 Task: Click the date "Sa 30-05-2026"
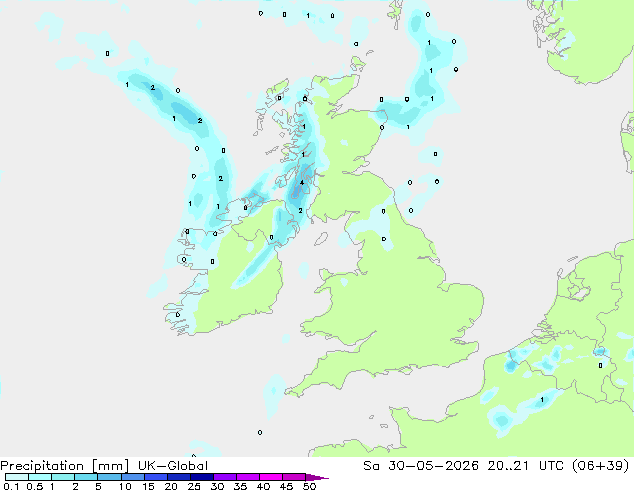pos(421,466)
